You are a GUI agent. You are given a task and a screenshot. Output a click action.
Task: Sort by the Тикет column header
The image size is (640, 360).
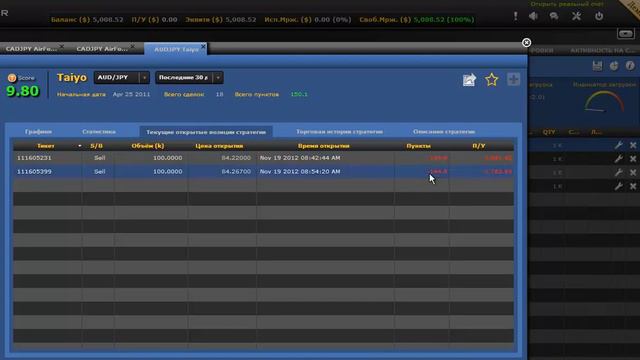point(45,146)
